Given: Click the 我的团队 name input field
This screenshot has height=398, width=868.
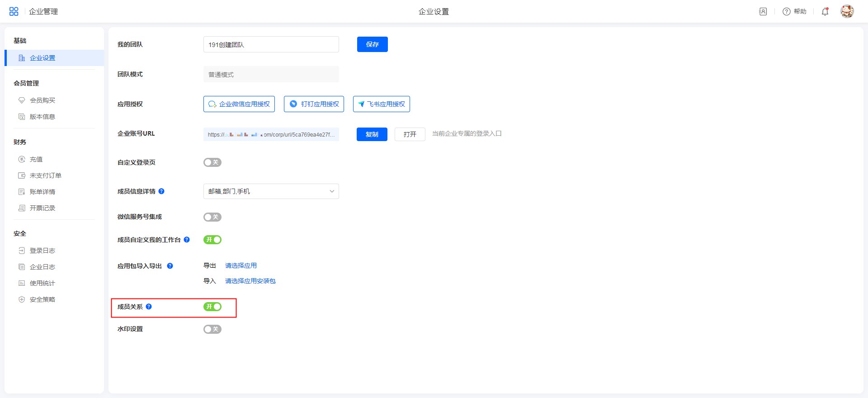Looking at the screenshot, I should click(271, 45).
